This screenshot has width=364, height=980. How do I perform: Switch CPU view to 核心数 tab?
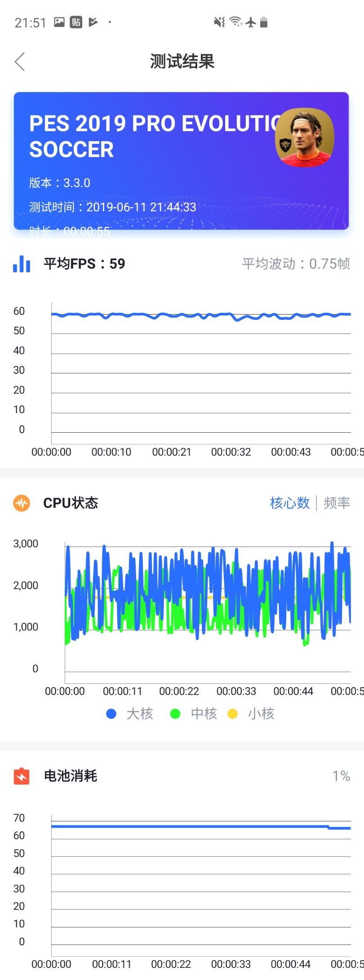pyautogui.click(x=290, y=503)
